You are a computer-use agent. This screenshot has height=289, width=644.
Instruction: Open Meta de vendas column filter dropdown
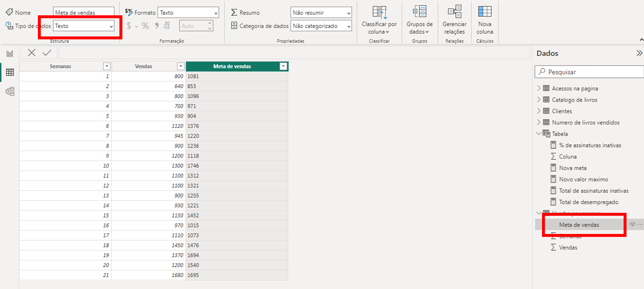click(x=283, y=66)
